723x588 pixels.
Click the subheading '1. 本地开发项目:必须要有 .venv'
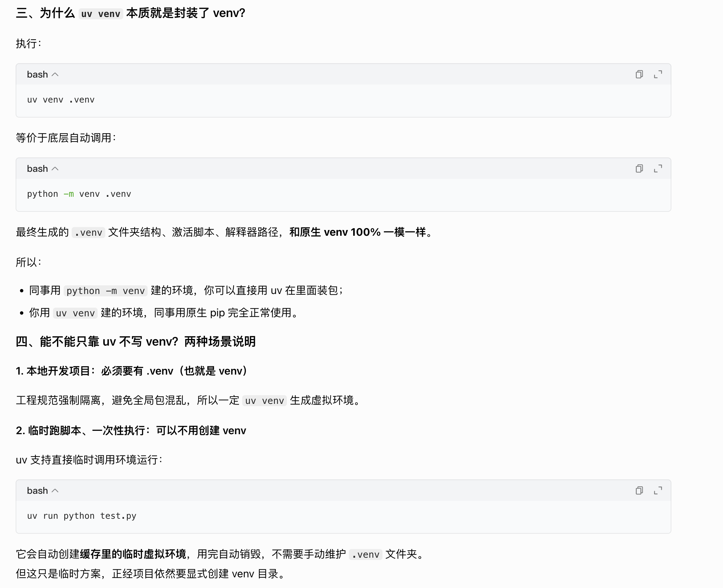133,371
